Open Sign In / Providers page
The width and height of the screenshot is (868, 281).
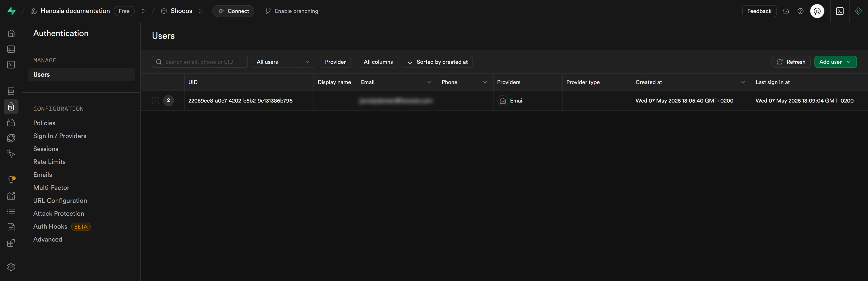[x=60, y=136]
